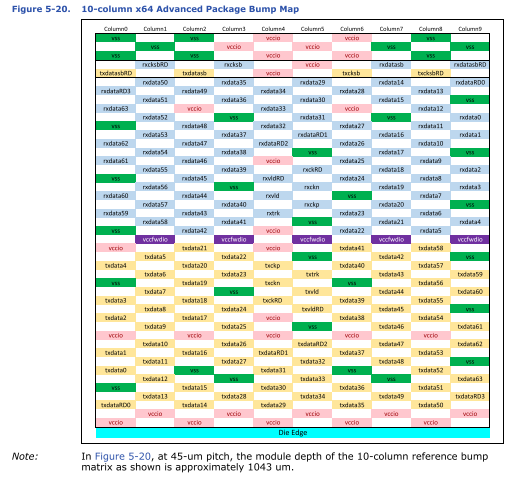Select the txdataRD3 cell
The width and height of the screenshot is (506, 478).
[x=470, y=396]
